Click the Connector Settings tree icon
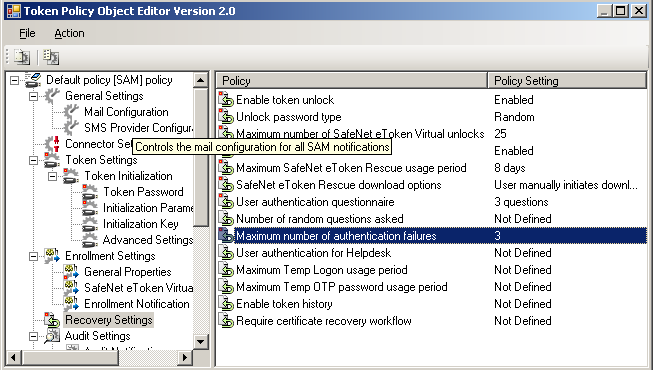653x370 pixels. coord(52,144)
